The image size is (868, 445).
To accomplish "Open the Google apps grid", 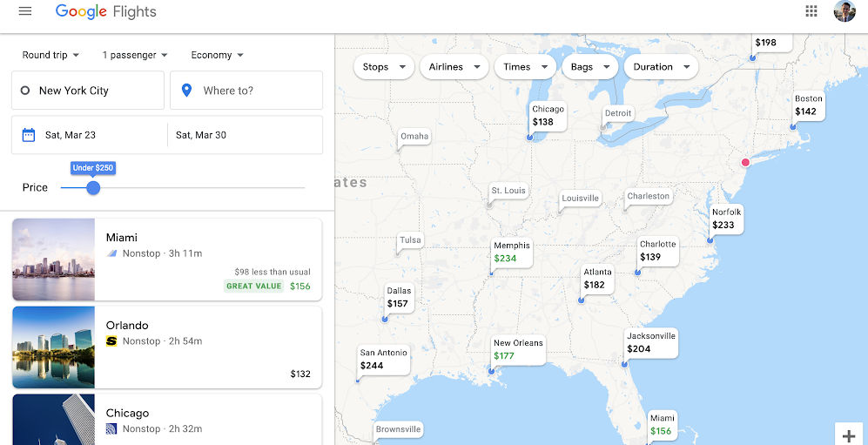I will (811, 11).
